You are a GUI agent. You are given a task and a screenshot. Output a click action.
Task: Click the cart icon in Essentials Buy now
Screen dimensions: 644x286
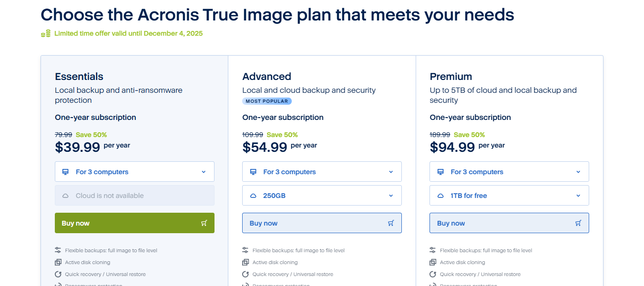click(x=204, y=223)
